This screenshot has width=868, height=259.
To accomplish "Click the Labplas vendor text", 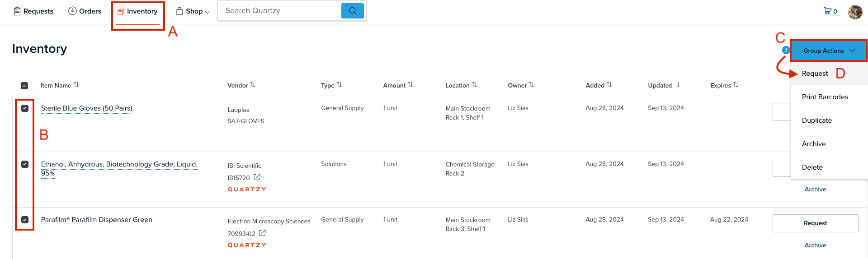I will 238,110.
